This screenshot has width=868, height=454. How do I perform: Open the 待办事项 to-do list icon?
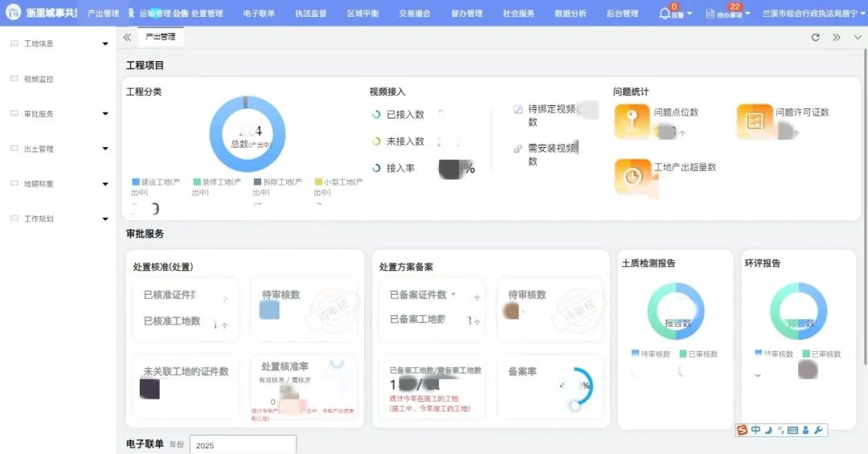coord(710,14)
